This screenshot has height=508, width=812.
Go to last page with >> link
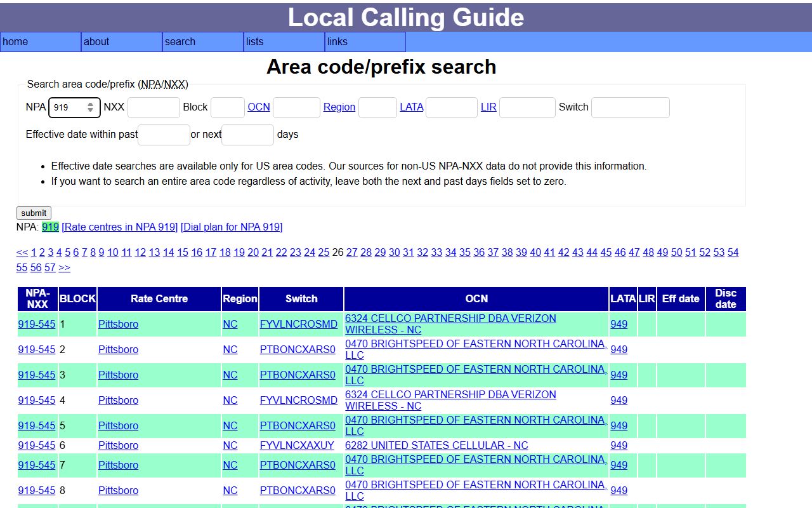64,267
